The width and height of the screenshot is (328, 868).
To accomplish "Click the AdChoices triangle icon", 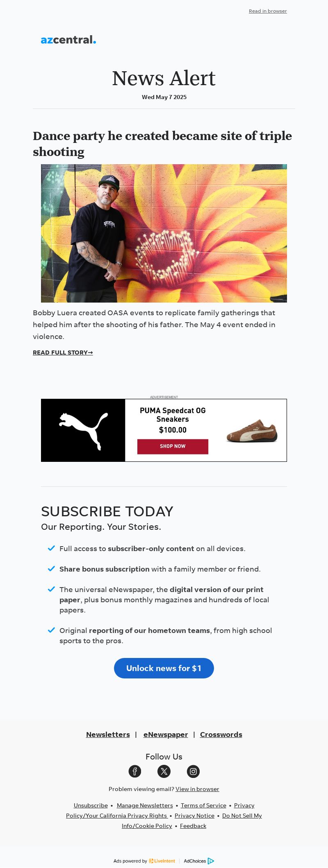I will click(211, 861).
